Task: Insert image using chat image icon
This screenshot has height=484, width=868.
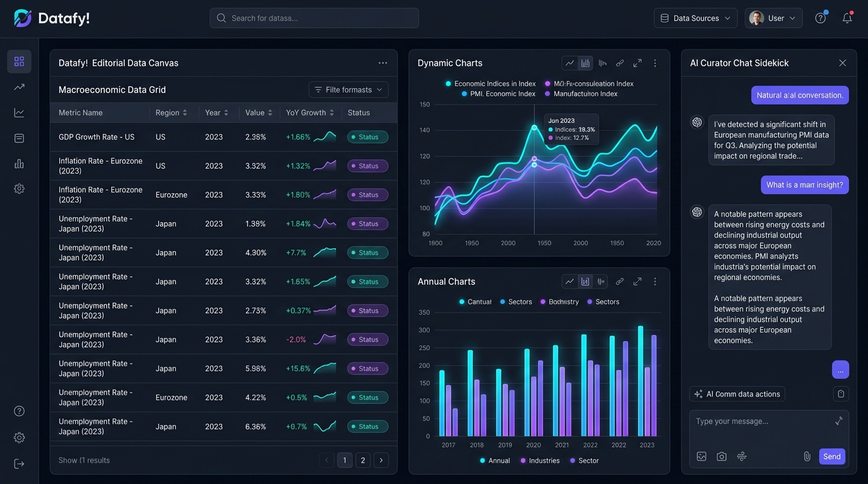Action: tap(701, 456)
